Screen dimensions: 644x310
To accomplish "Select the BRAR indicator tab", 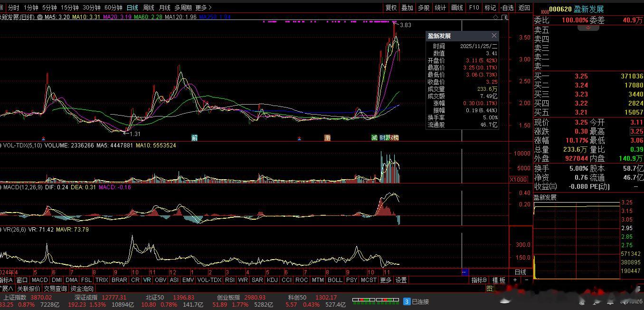I will [119, 280].
